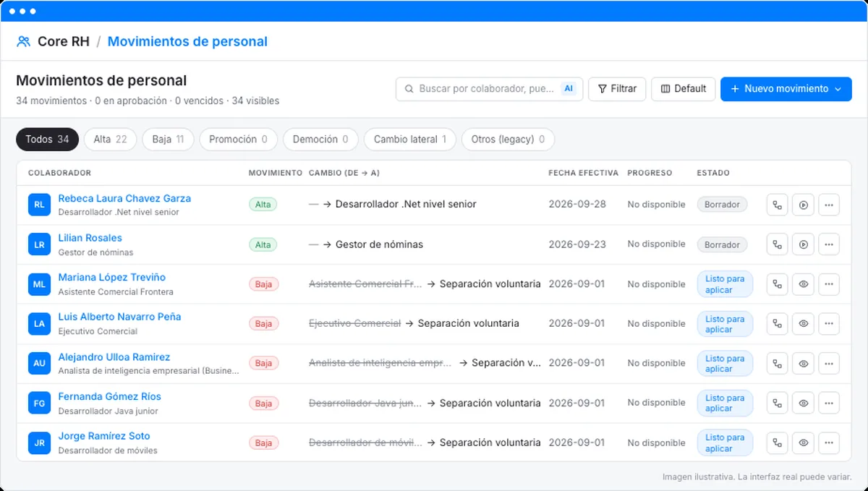Open workflow icon for Mariana López Treviño
868x491 pixels.
[778, 284]
